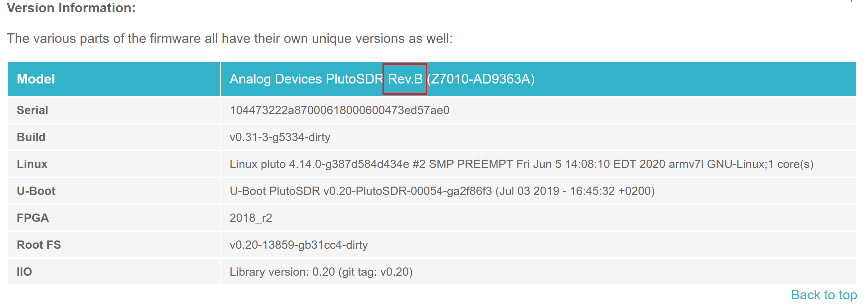Click the Z7010-AD9363A text in Model row
The image size is (868, 306).
[x=481, y=79]
